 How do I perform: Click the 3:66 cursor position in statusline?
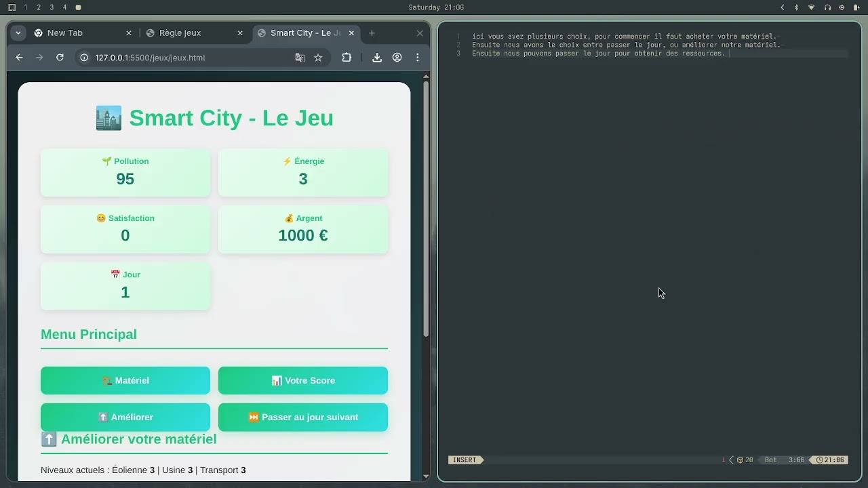796,460
